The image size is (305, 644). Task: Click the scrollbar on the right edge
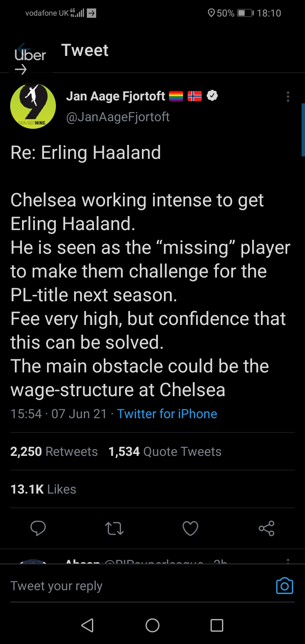coord(303,130)
